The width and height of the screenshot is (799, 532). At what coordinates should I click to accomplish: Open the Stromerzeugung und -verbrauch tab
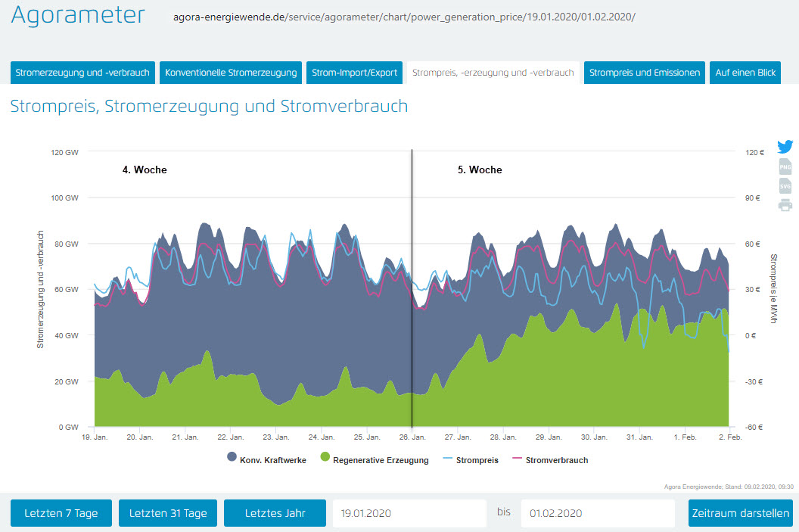[82, 73]
